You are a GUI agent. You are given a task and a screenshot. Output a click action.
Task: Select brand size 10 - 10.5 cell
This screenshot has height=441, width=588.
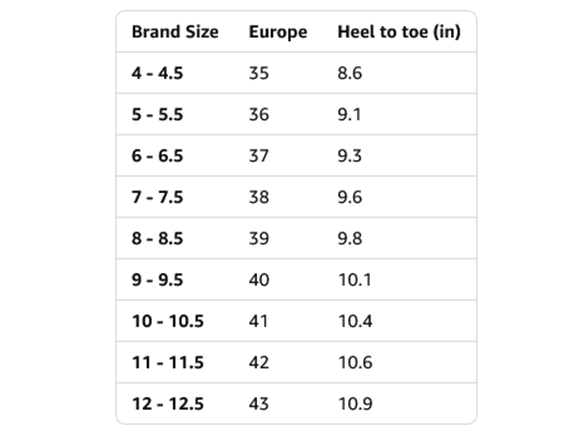click(168, 321)
